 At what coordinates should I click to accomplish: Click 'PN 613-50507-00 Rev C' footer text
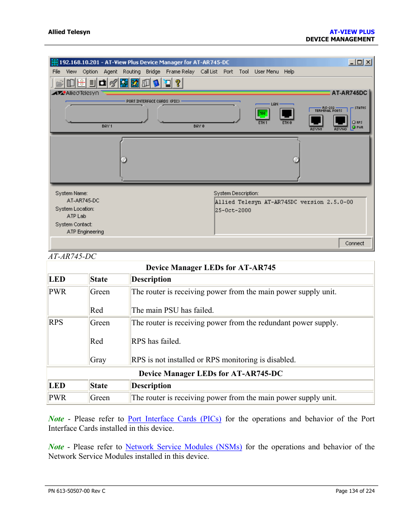point(77,491)
